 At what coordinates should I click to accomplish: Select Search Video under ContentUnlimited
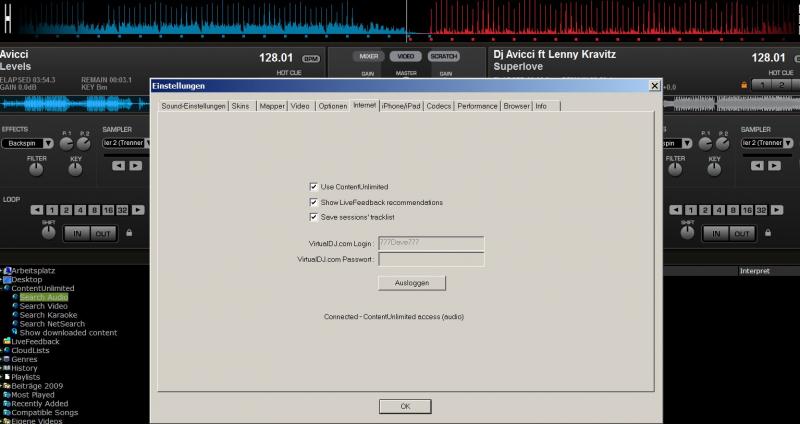pyautogui.click(x=43, y=306)
